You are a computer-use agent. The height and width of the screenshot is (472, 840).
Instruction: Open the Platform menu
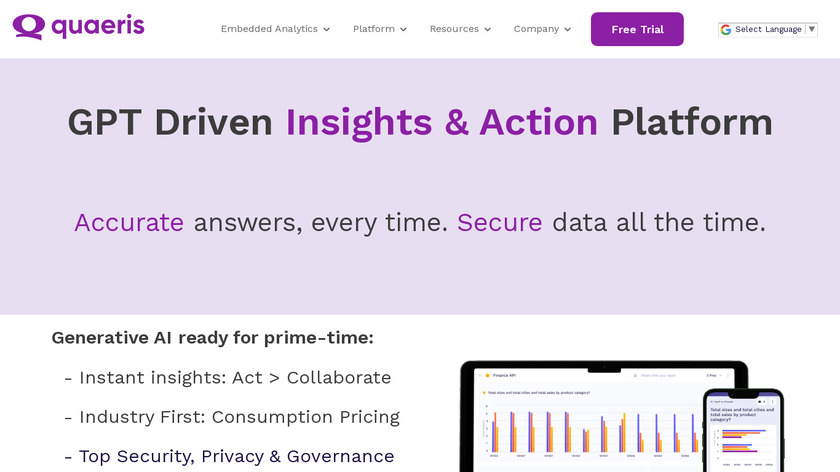(373, 29)
